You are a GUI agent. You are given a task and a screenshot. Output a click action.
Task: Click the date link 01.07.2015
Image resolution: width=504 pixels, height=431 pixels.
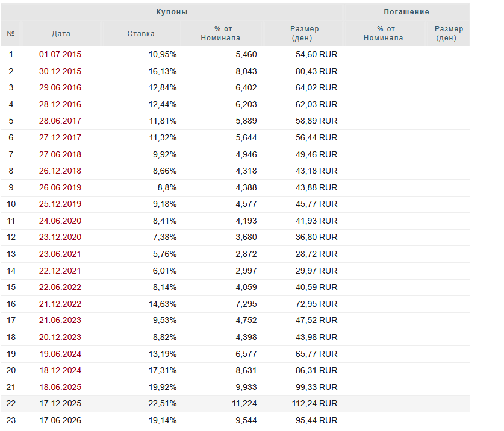(60, 54)
